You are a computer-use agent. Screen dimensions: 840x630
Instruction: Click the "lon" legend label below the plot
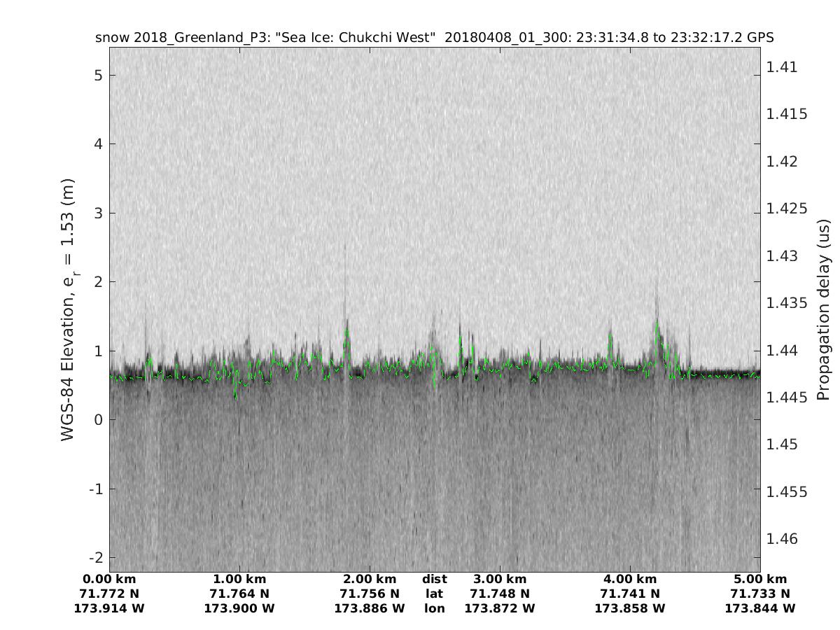(435, 608)
